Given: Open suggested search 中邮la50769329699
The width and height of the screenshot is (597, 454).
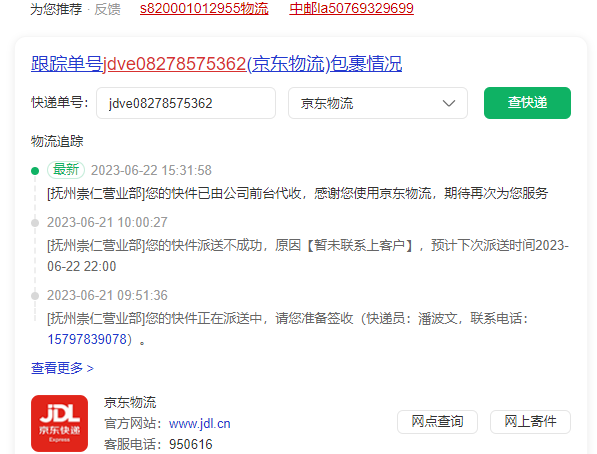Looking at the screenshot, I should 351,8.
